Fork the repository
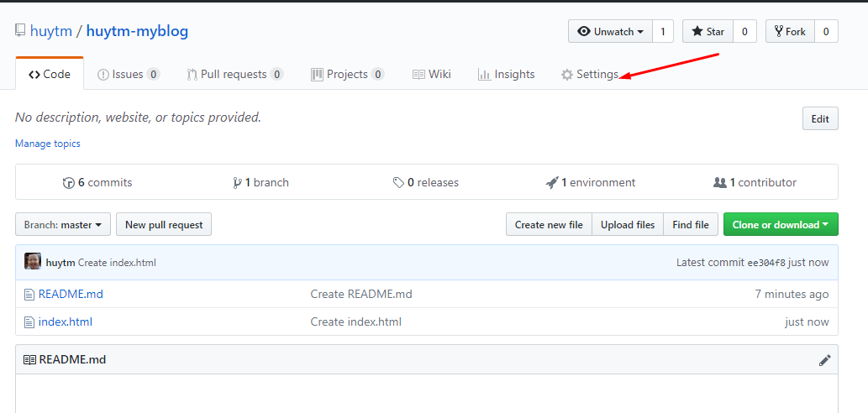 [790, 32]
